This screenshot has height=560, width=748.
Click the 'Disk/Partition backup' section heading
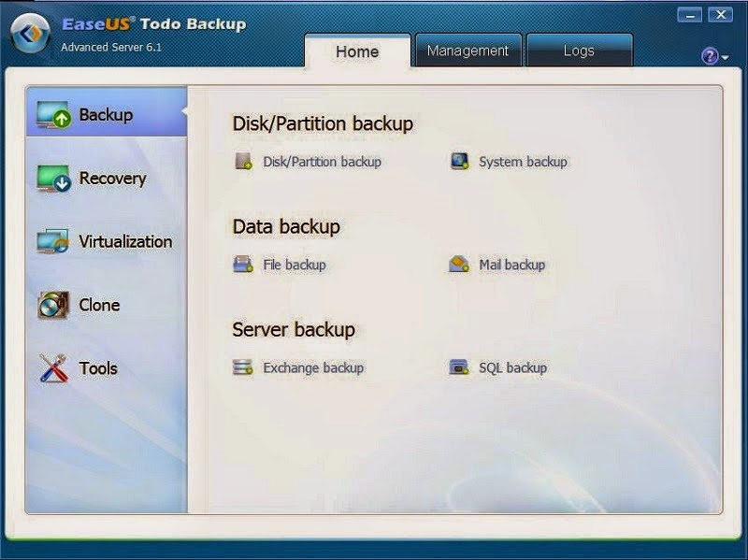tap(323, 124)
